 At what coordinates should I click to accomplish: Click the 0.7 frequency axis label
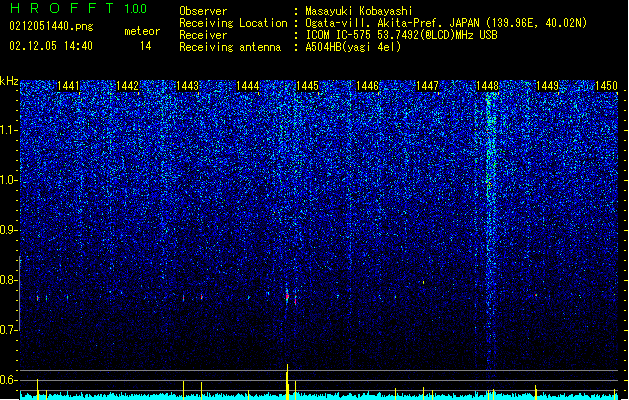coord(9,330)
